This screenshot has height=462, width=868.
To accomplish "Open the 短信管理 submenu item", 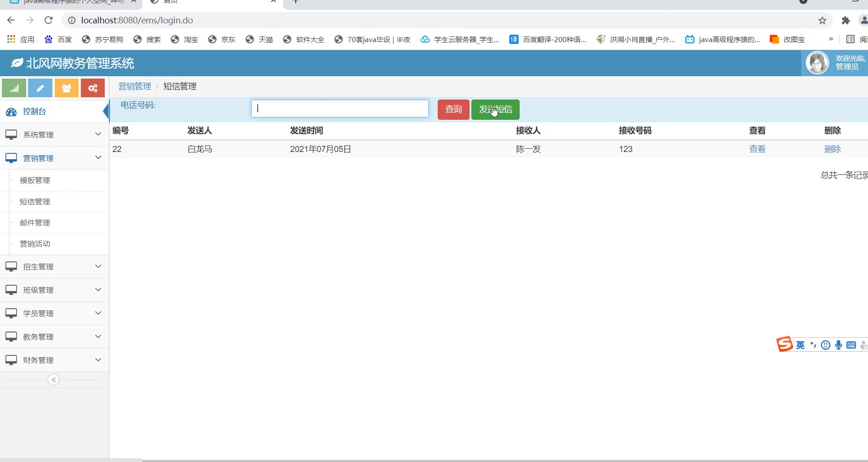I will (x=35, y=202).
